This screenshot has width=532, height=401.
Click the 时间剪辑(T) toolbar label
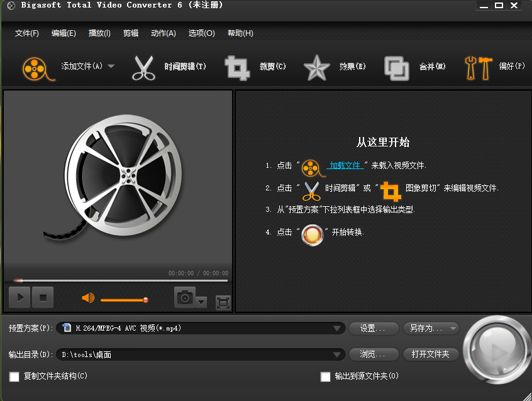(186, 67)
